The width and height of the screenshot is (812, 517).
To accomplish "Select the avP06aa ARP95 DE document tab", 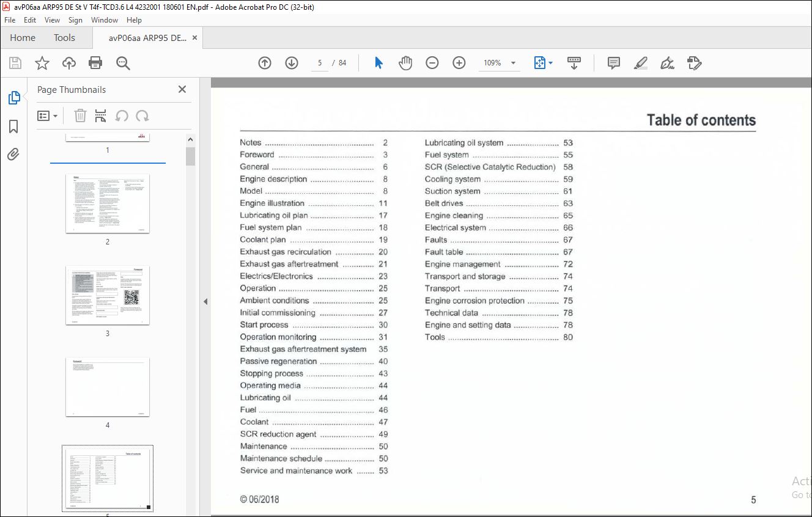I will (x=147, y=38).
